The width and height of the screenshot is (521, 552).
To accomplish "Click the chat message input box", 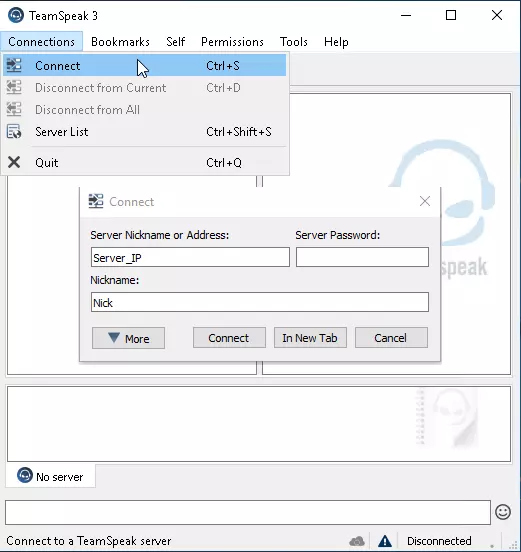I will tap(248, 512).
